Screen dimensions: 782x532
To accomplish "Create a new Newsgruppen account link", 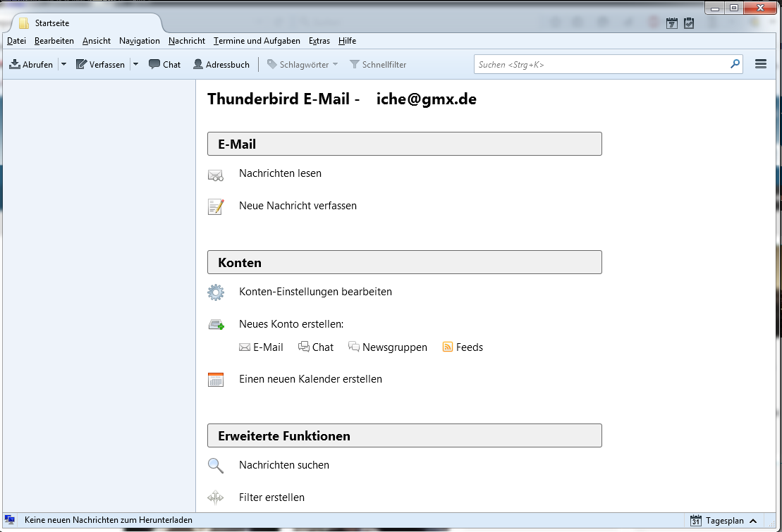I will (388, 347).
